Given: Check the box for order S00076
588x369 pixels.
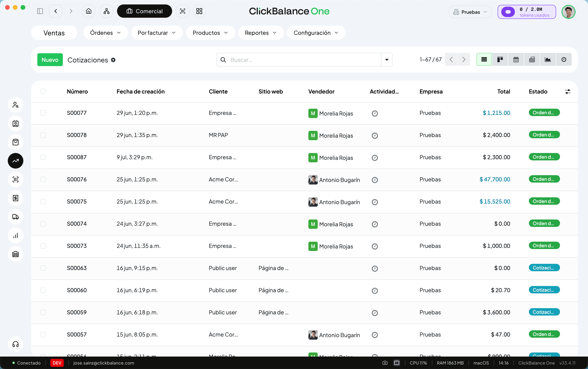Looking at the screenshot, I should point(43,180).
